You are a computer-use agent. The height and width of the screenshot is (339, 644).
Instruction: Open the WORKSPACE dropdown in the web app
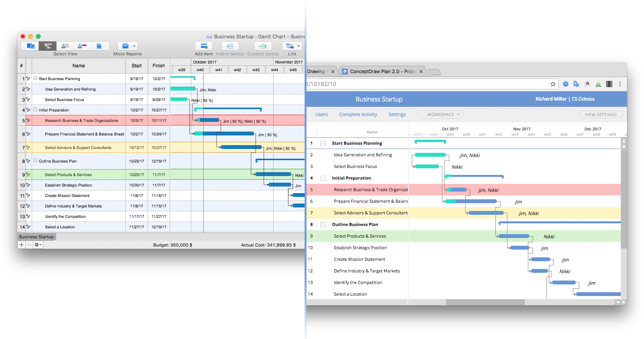440,115
